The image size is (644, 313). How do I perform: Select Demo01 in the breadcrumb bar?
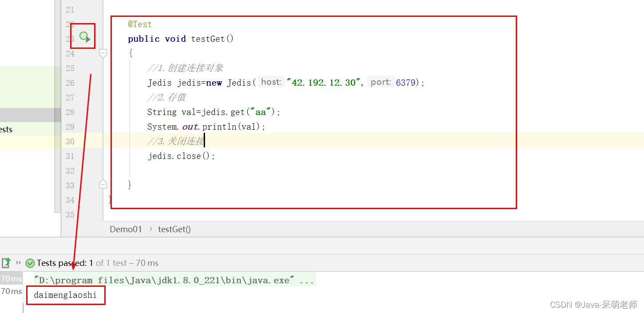(x=126, y=229)
